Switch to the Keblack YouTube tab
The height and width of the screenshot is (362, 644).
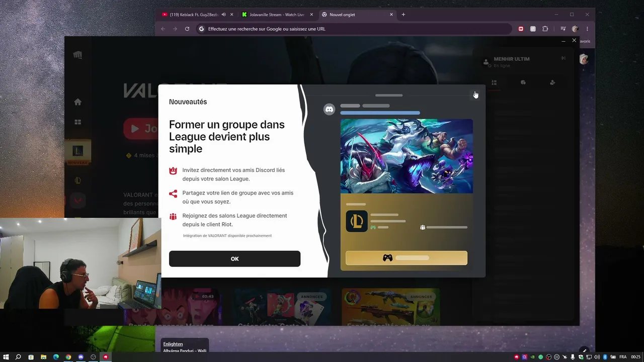click(194, 15)
